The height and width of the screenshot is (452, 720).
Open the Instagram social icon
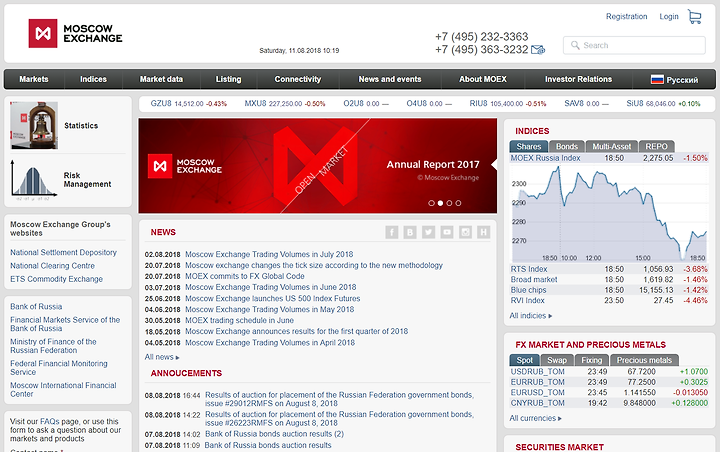pyautogui.click(x=465, y=232)
